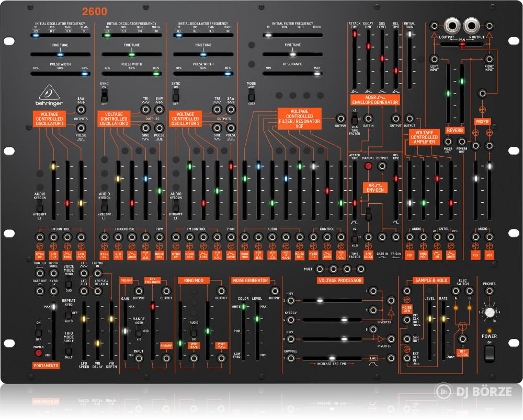
Task: Switch the POWER rocker on
Action: (x=489, y=354)
